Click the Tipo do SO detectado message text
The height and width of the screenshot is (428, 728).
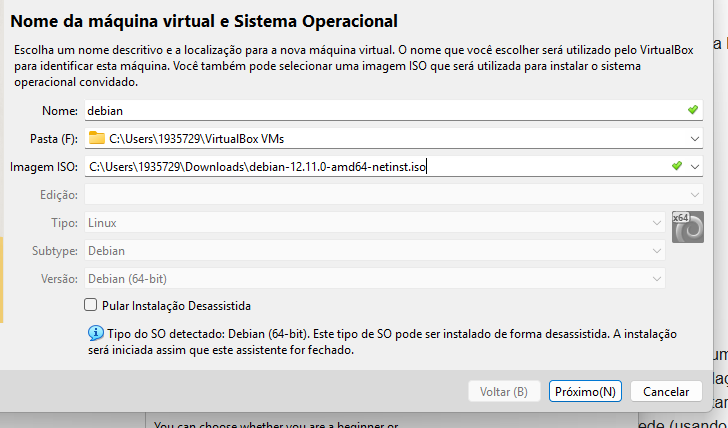382,342
